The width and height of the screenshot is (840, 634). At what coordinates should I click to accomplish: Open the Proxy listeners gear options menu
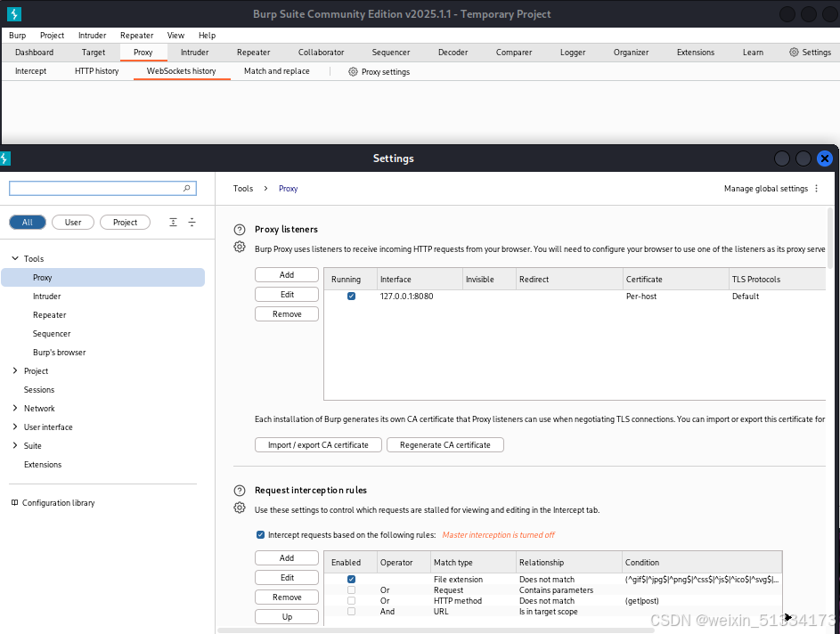pos(240,247)
